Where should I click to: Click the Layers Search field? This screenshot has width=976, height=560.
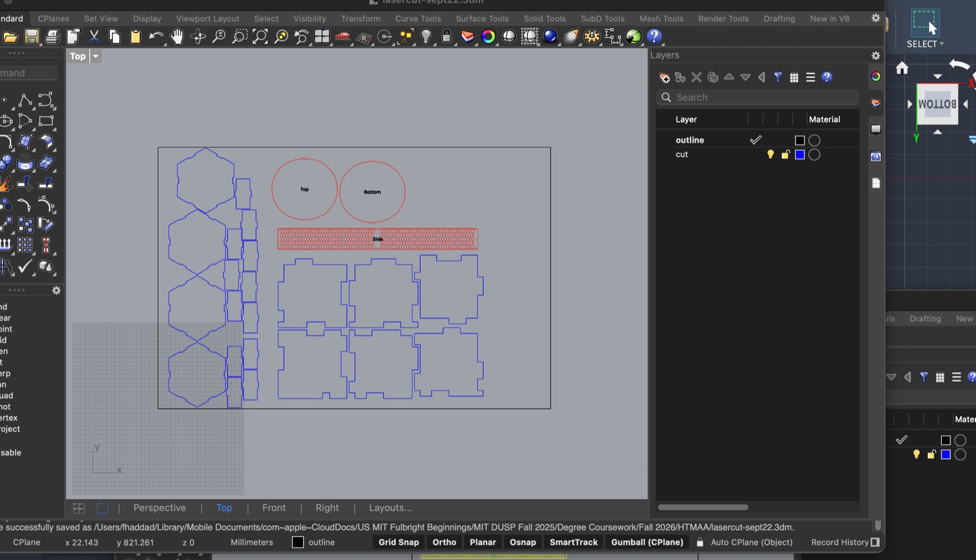click(758, 98)
